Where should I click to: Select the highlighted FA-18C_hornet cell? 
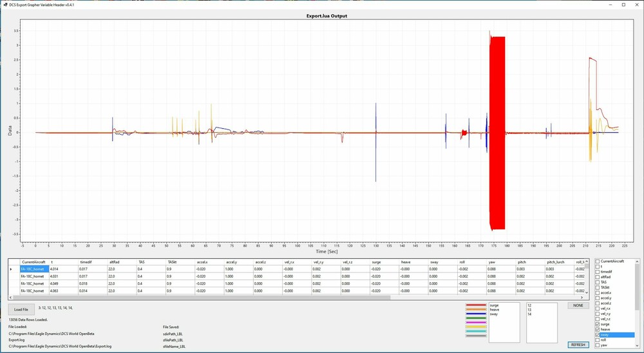point(35,269)
